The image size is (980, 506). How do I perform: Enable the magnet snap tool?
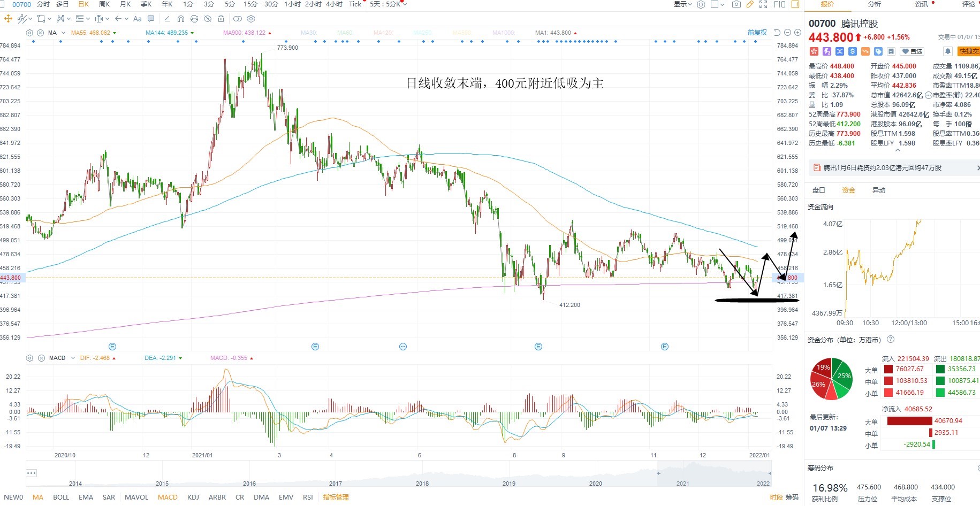click(x=180, y=19)
